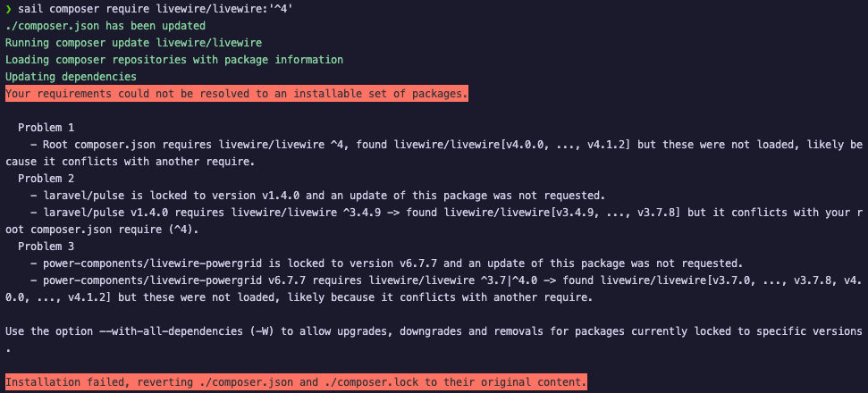The width and height of the screenshot is (868, 393).
Task: Click 'Loading composer repositories with package information'
Action: click(173, 60)
